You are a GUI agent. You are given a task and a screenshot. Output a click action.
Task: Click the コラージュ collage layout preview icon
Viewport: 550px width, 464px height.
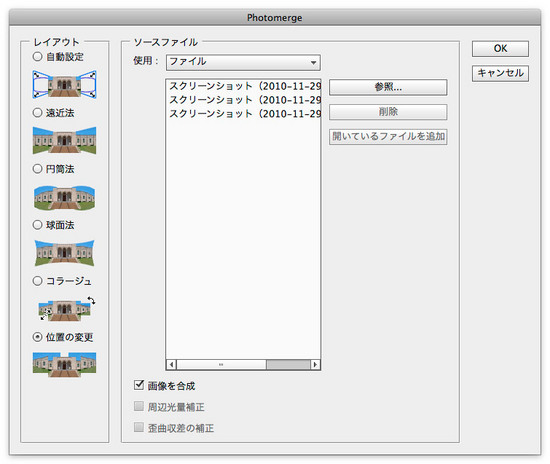click(x=66, y=308)
